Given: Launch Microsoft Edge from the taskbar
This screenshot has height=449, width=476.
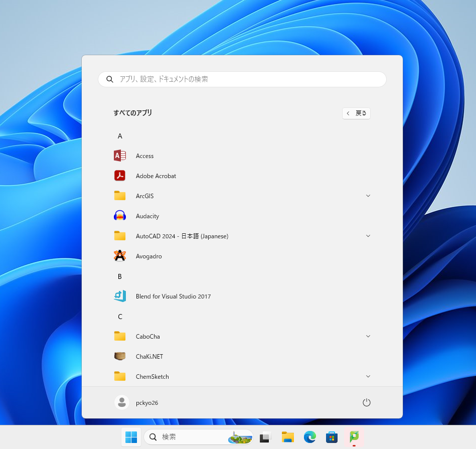Looking at the screenshot, I should point(309,437).
